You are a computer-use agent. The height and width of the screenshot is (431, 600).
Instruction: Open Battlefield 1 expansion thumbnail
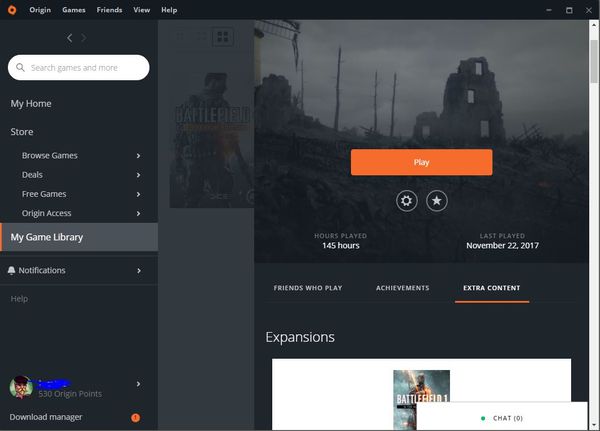421,400
